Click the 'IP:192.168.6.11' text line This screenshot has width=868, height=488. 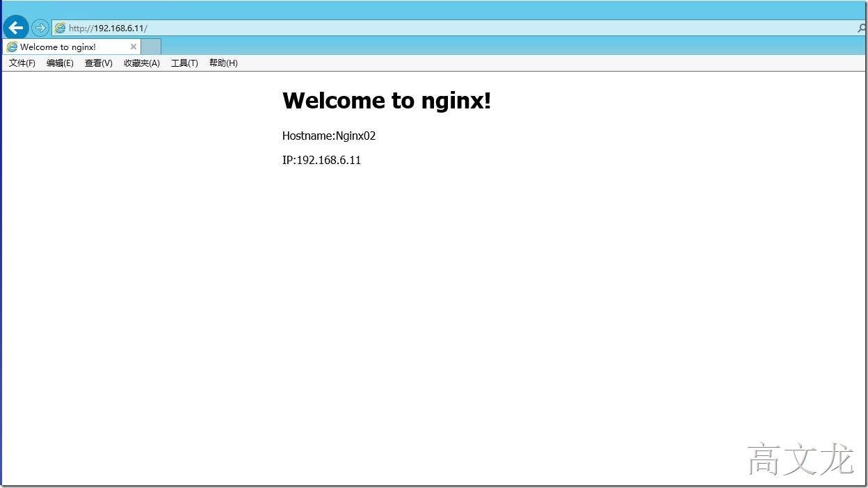click(321, 160)
